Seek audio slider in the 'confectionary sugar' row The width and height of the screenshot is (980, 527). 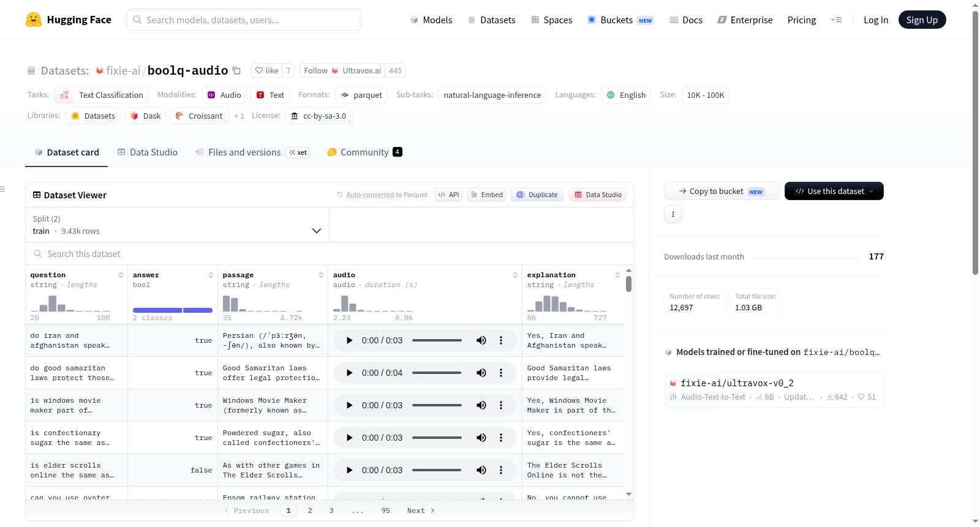point(437,438)
